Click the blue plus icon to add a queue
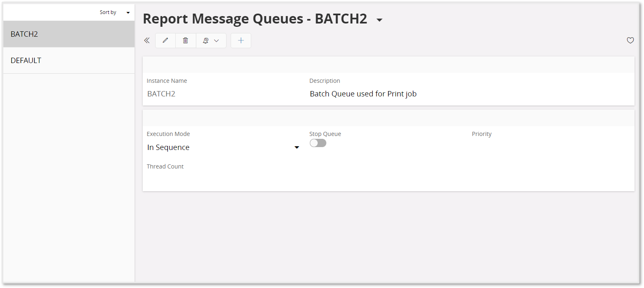This screenshot has height=288, width=644. [241, 40]
